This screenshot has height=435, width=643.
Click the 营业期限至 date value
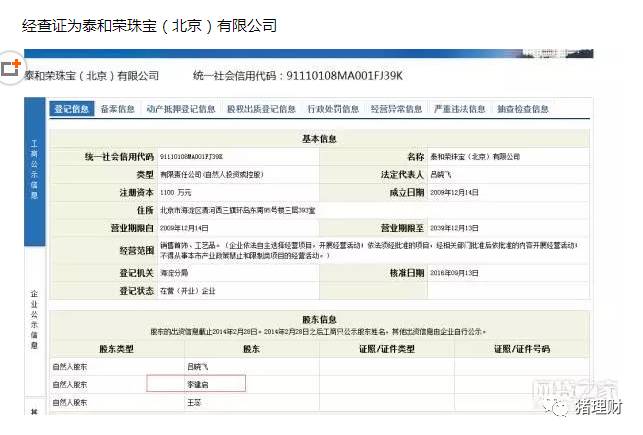454,228
